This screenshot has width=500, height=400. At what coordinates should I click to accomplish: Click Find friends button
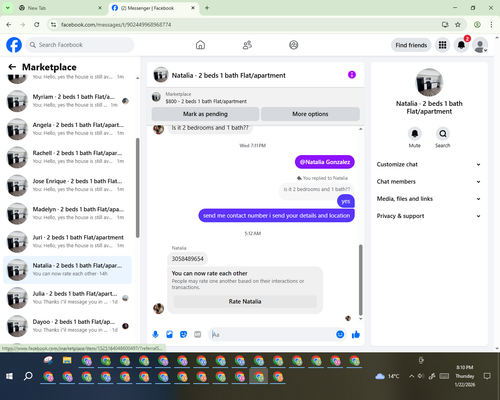411,45
